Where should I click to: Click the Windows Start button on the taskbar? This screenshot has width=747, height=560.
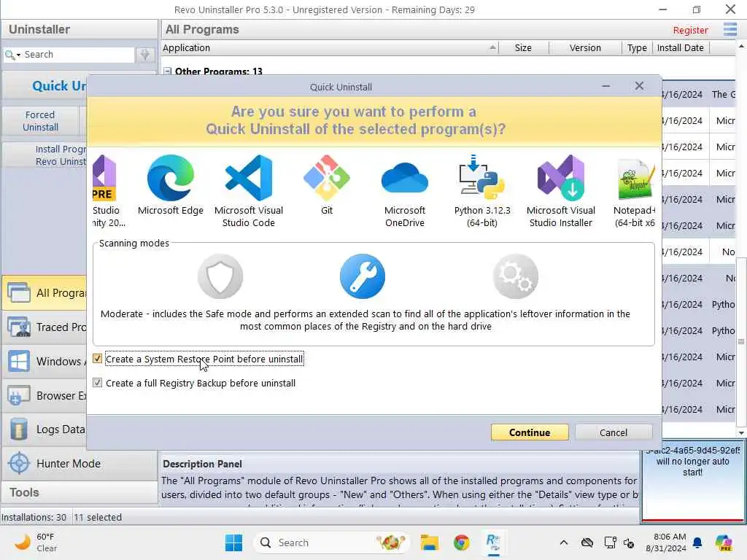tap(233, 542)
